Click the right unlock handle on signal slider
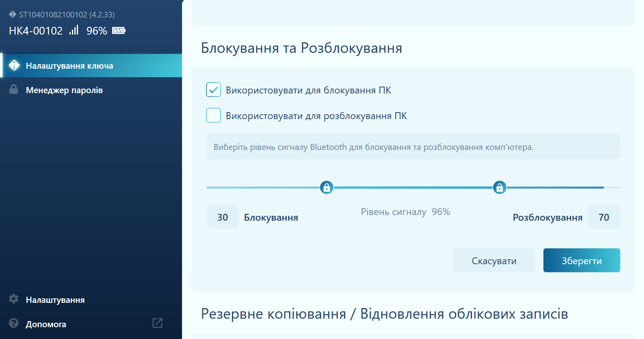This screenshot has width=644, height=339. point(499,187)
